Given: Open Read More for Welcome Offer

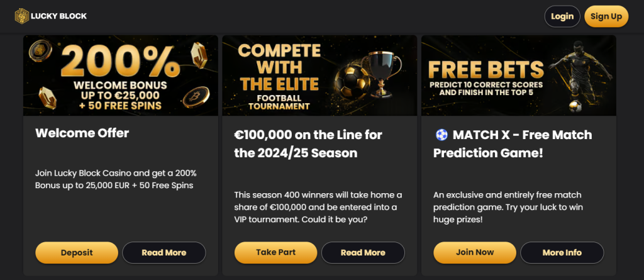Looking at the screenshot, I should coord(164,252).
